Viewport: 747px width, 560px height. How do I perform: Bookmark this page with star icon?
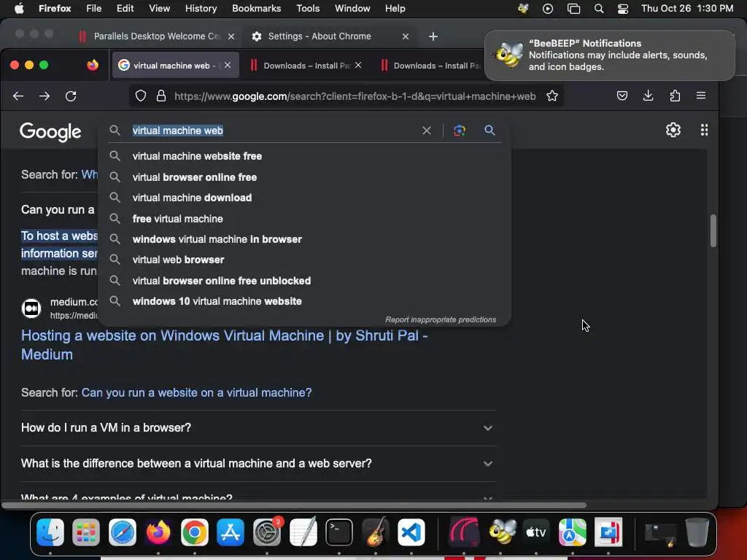pos(552,96)
